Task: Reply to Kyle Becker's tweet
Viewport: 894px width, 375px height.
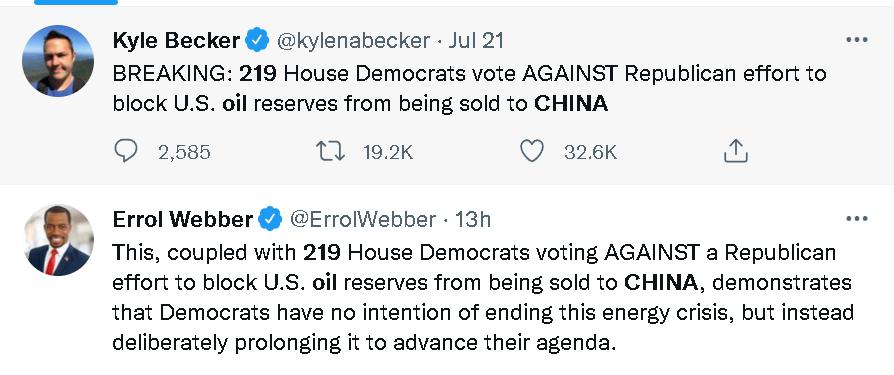Action: 126,151
